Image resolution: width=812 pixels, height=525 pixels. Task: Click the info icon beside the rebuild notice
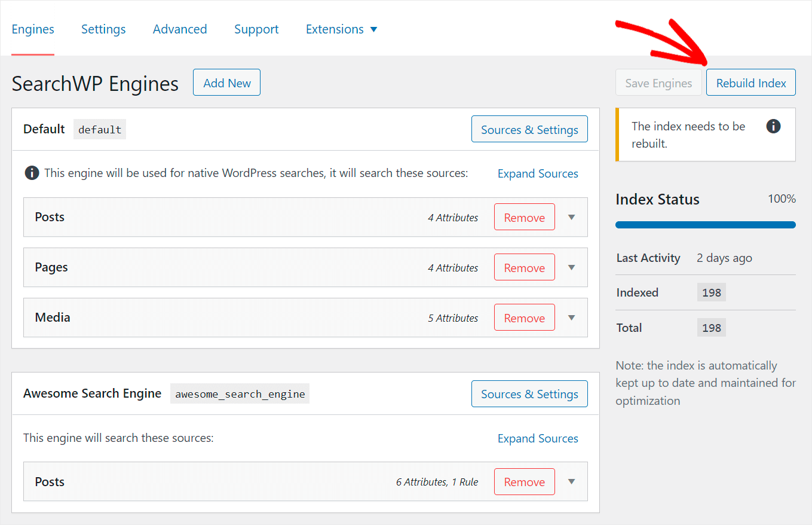point(773,126)
